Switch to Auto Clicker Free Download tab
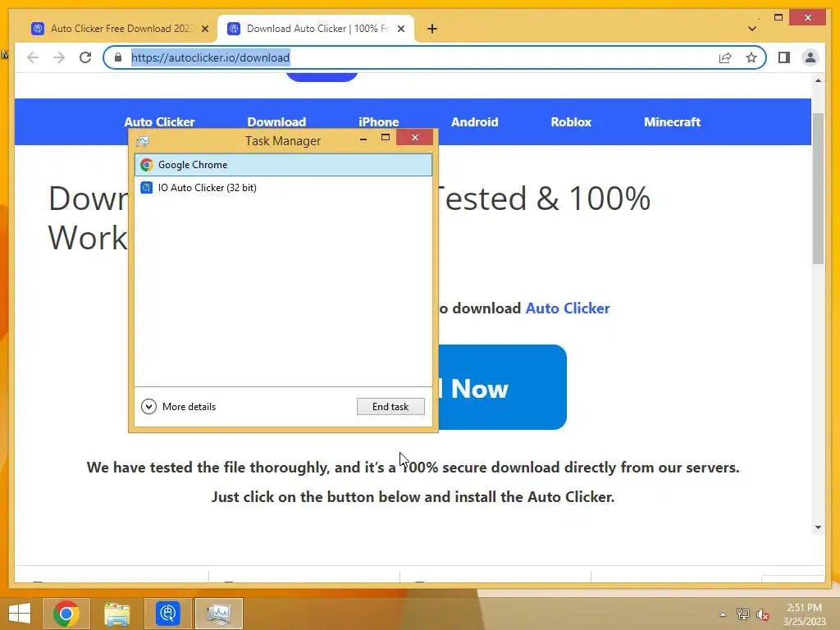Viewport: 840px width, 630px height. [119, 29]
